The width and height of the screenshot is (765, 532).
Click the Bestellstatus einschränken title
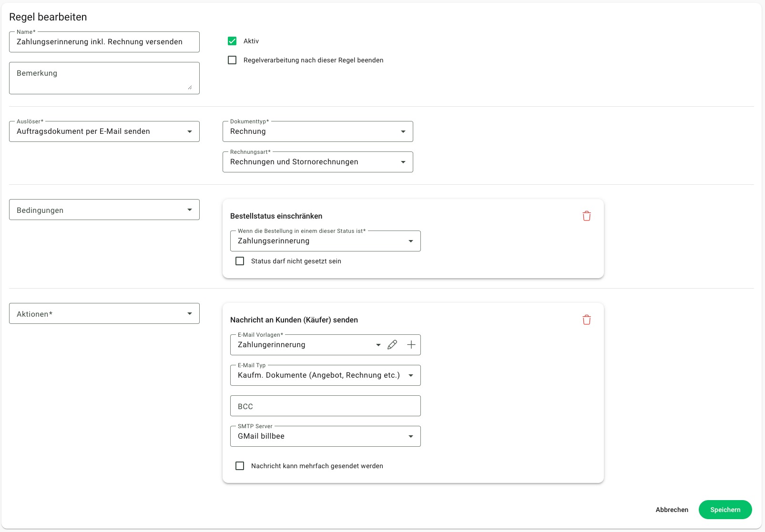276,216
